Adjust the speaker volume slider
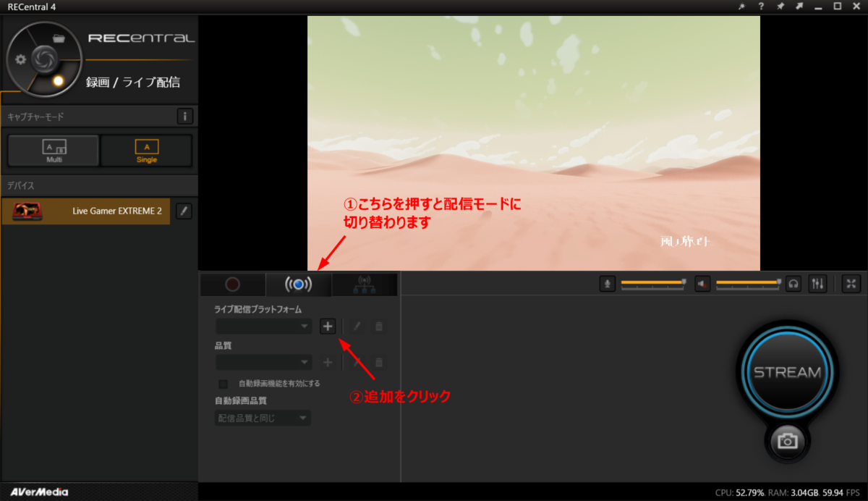 tap(749, 284)
